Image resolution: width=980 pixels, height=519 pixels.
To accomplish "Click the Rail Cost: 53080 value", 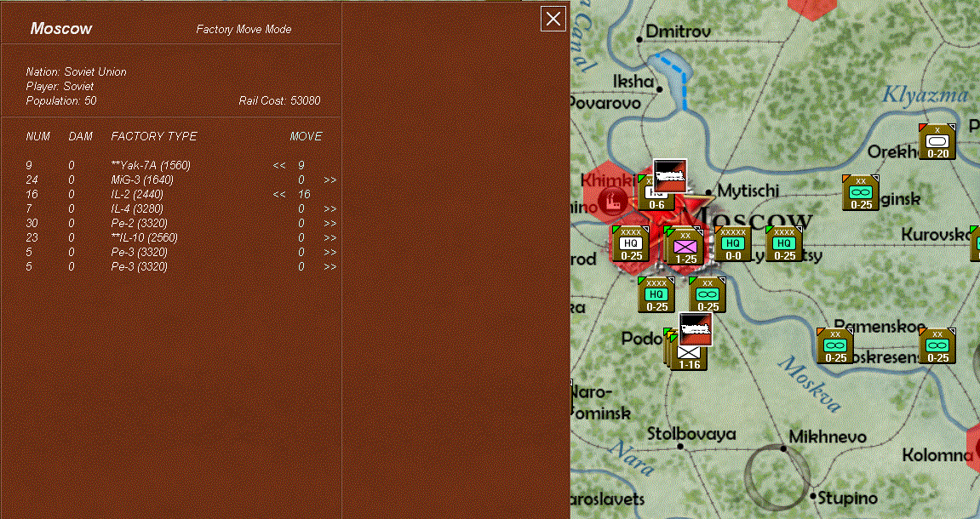I will (279, 100).
